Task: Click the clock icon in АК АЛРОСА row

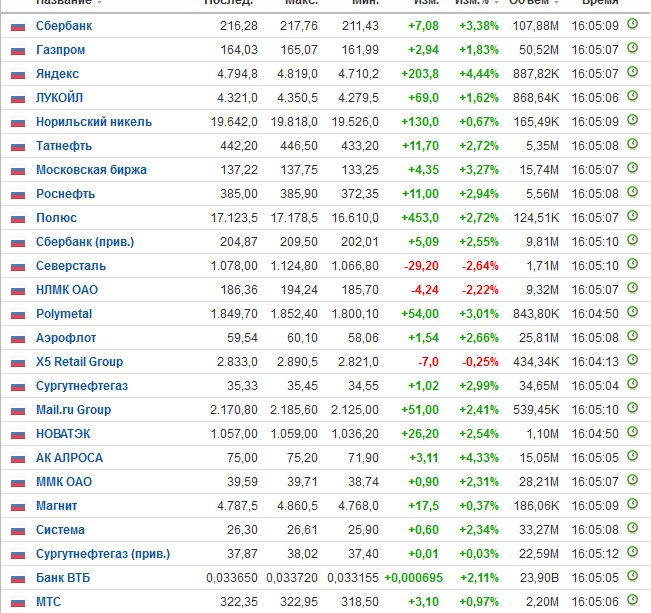Action: click(x=632, y=456)
